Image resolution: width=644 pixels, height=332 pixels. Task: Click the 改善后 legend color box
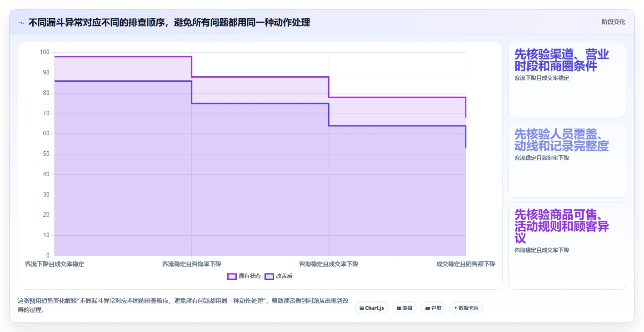coord(270,276)
